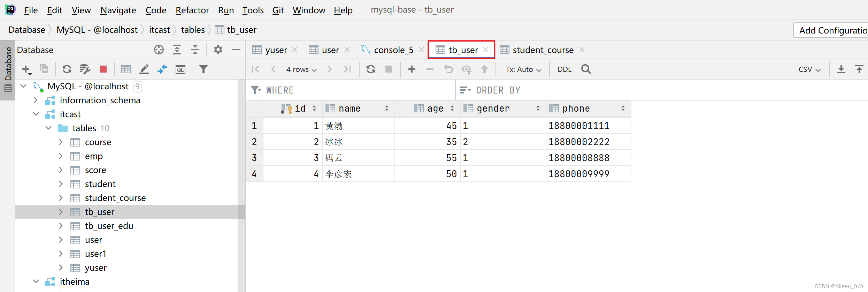Go to last page of rows

[x=347, y=69]
